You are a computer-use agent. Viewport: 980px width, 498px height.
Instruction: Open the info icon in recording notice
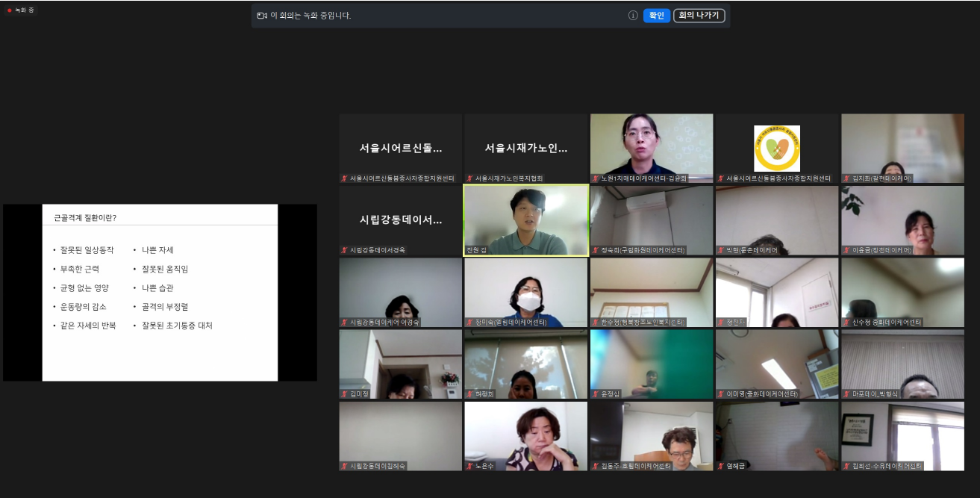tap(633, 16)
